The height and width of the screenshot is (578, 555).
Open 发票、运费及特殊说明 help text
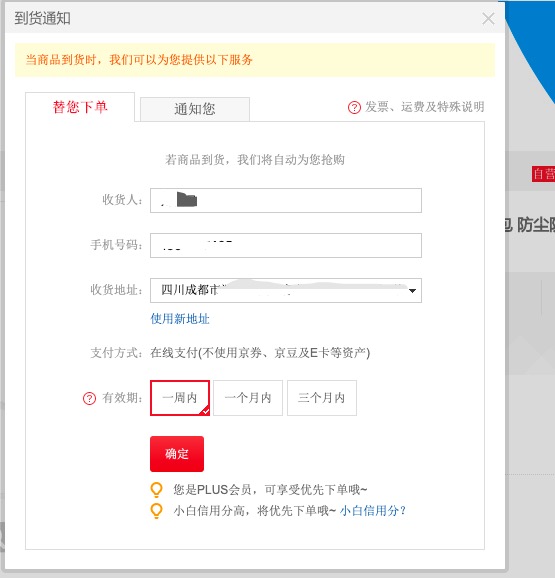coord(425,107)
